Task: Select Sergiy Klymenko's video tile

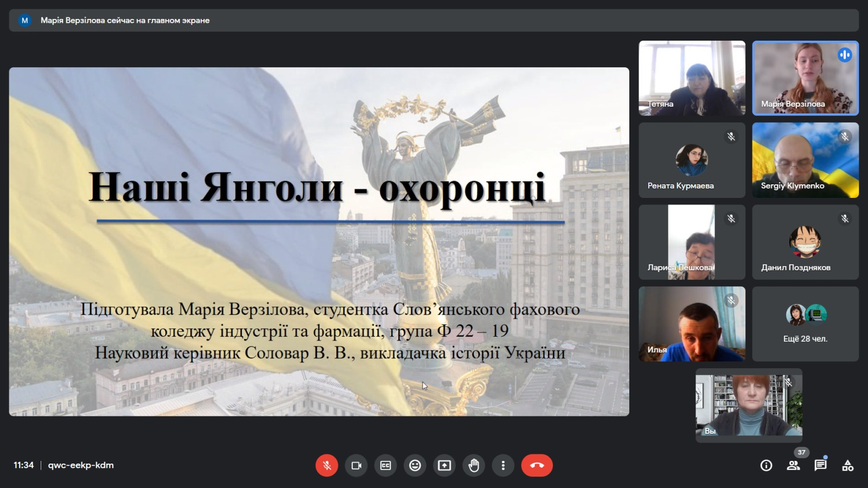Action: coord(806,160)
